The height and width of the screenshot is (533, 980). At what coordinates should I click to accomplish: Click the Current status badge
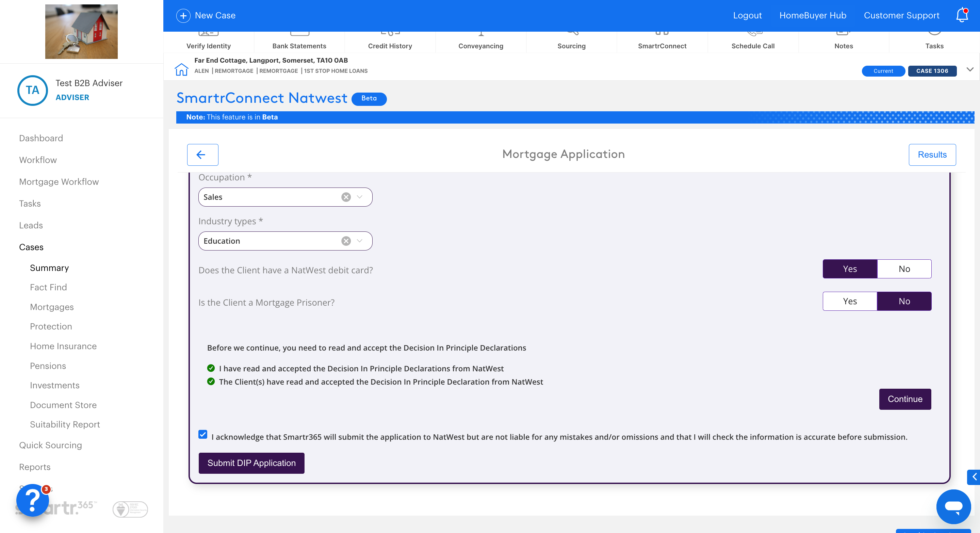pos(883,71)
